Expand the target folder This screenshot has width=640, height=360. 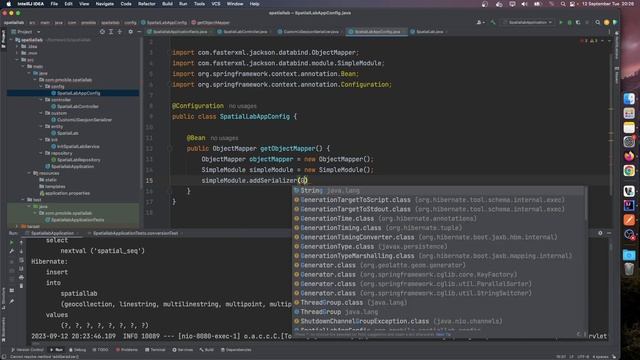pos(18,226)
